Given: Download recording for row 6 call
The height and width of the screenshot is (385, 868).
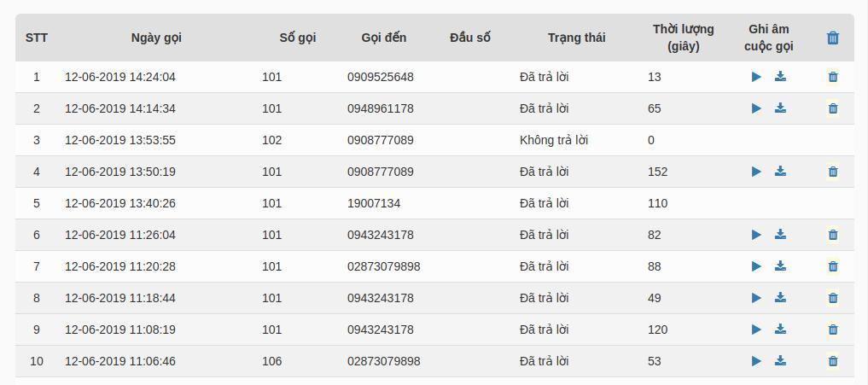Looking at the screenshot, I should pos(780,234).
